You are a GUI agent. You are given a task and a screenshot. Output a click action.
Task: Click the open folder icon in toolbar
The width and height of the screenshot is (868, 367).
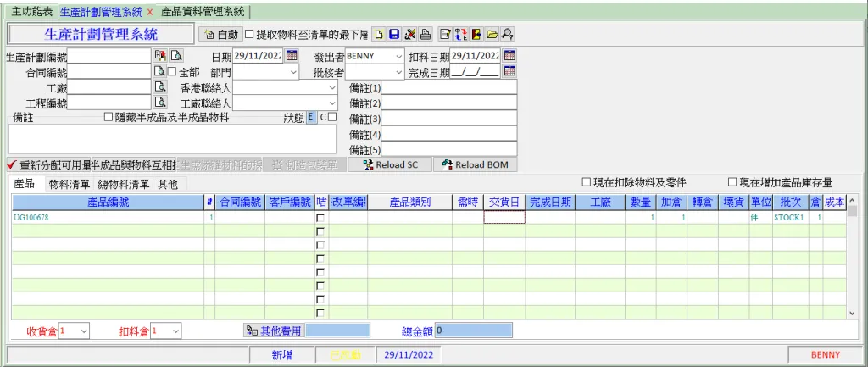coord(492,35)
